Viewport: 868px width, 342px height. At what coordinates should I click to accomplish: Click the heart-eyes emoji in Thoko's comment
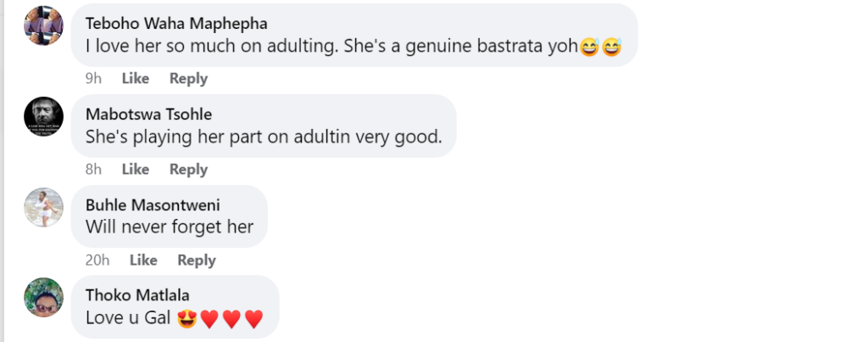(x=187, y=319)
